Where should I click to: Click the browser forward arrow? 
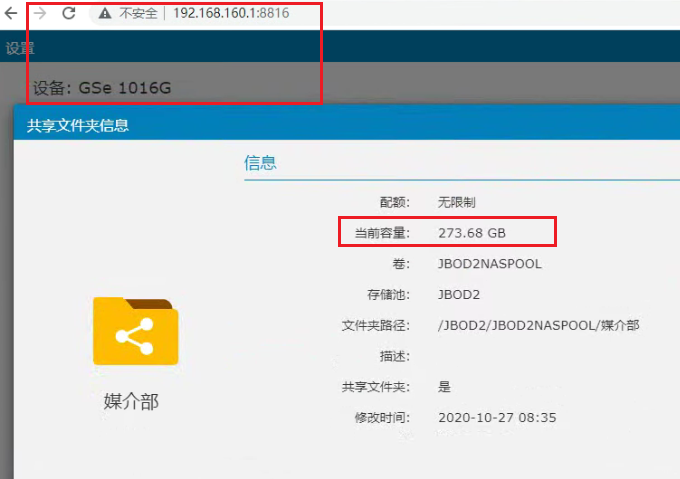click(x=40, y=14)
